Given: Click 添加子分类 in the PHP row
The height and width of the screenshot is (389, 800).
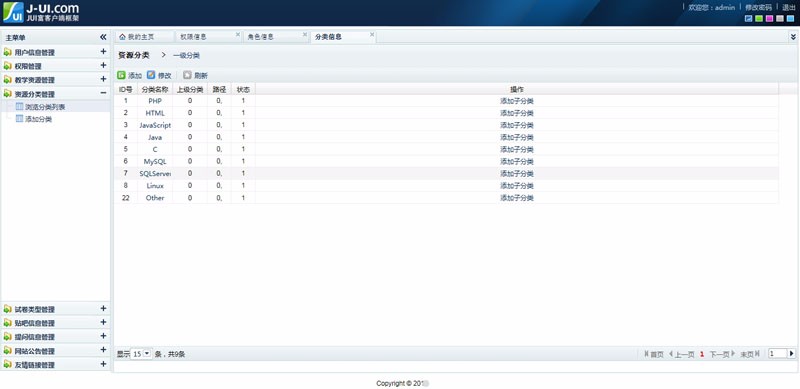Looking at the screenshot, I should pos(517,101).
